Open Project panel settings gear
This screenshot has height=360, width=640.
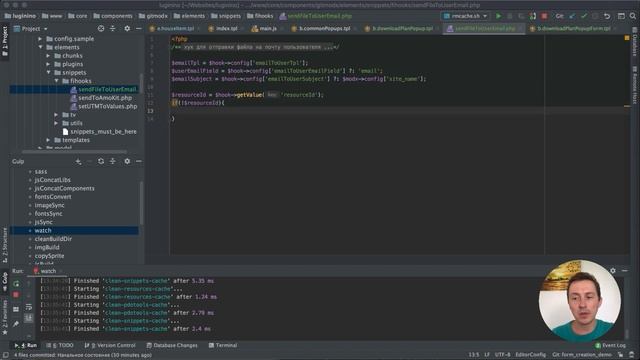(x=127, y=29)
